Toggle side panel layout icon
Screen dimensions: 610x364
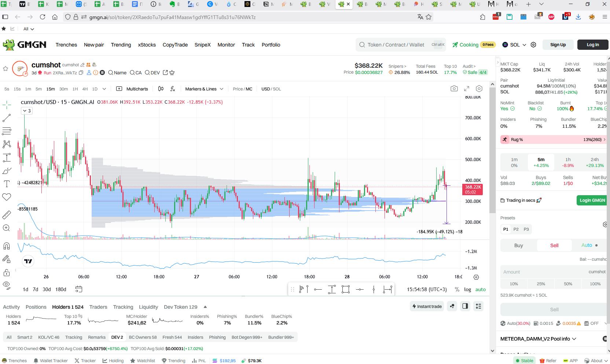tap(465, 306)
